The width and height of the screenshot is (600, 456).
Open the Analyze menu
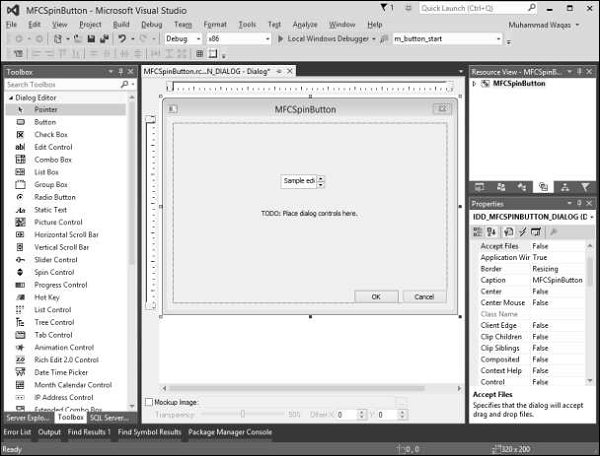click(305, 24)
